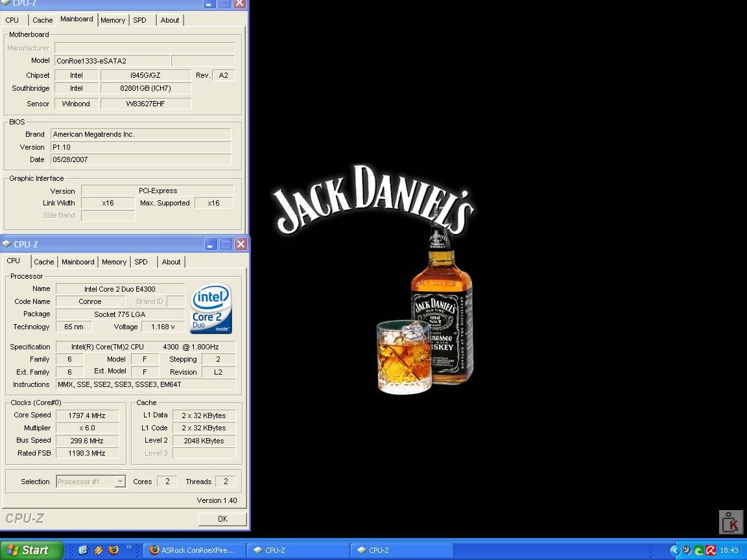Open the green circular tray icon

(699, 550)
